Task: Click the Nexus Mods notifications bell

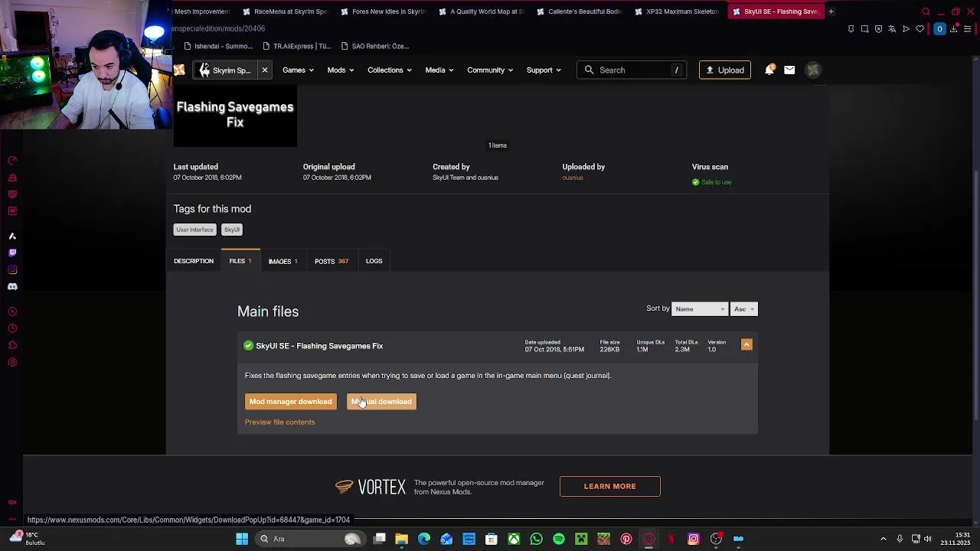Action: coord(769,70)
